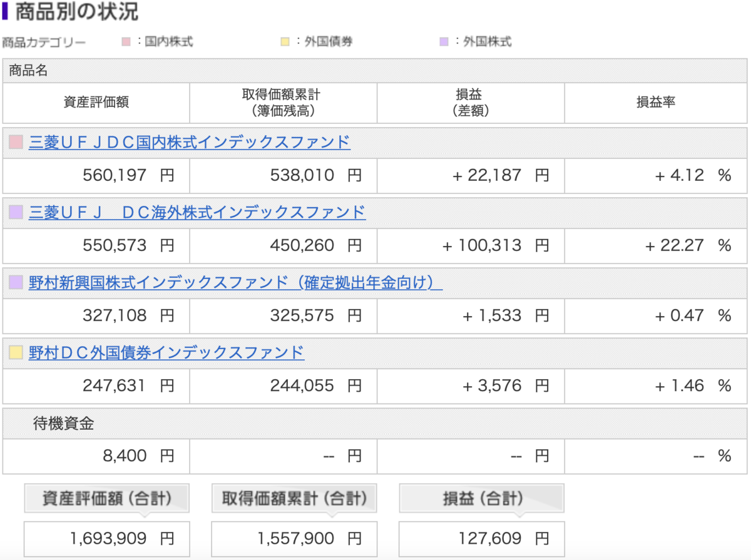Click the 待機資金 row label
Screen dimensions: 751x560
click(63, 424)
